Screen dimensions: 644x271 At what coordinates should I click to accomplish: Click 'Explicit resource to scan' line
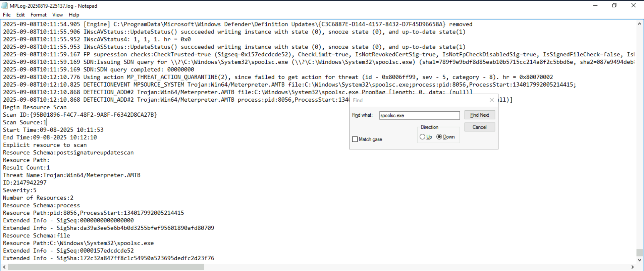[45, 145]
